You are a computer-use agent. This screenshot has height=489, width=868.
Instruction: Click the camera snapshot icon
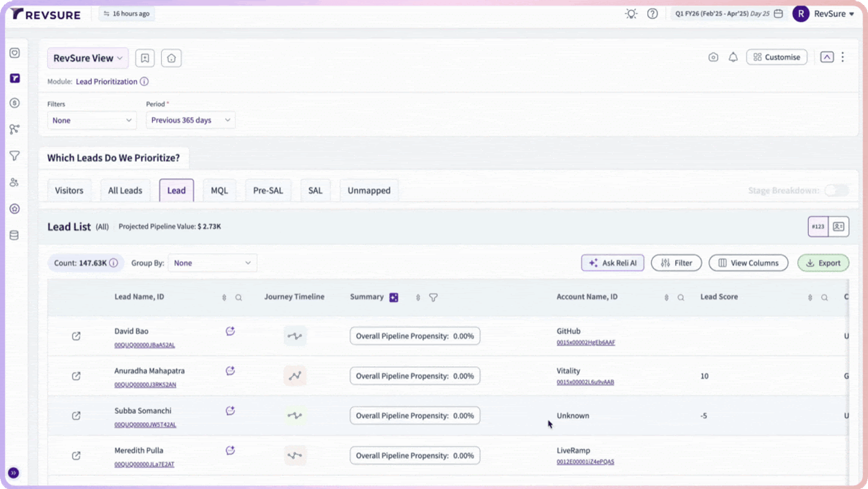tap(713, 57)
